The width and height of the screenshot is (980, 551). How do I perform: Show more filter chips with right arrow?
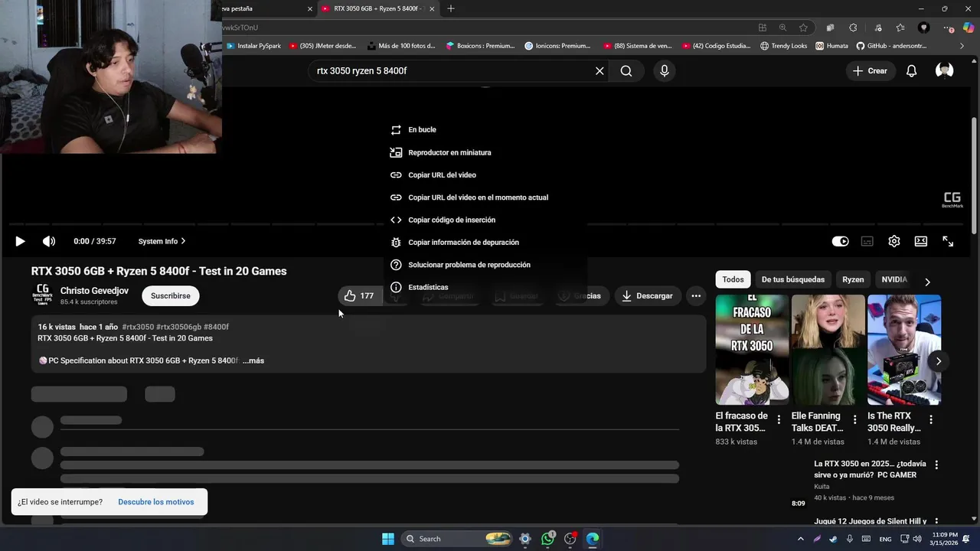coord(927,282)
